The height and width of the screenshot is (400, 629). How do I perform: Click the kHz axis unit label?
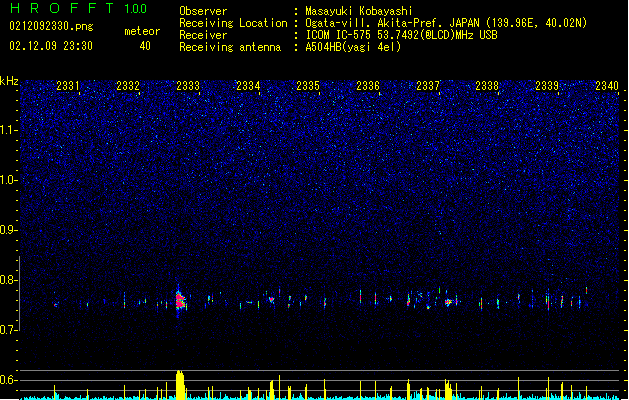9,81
